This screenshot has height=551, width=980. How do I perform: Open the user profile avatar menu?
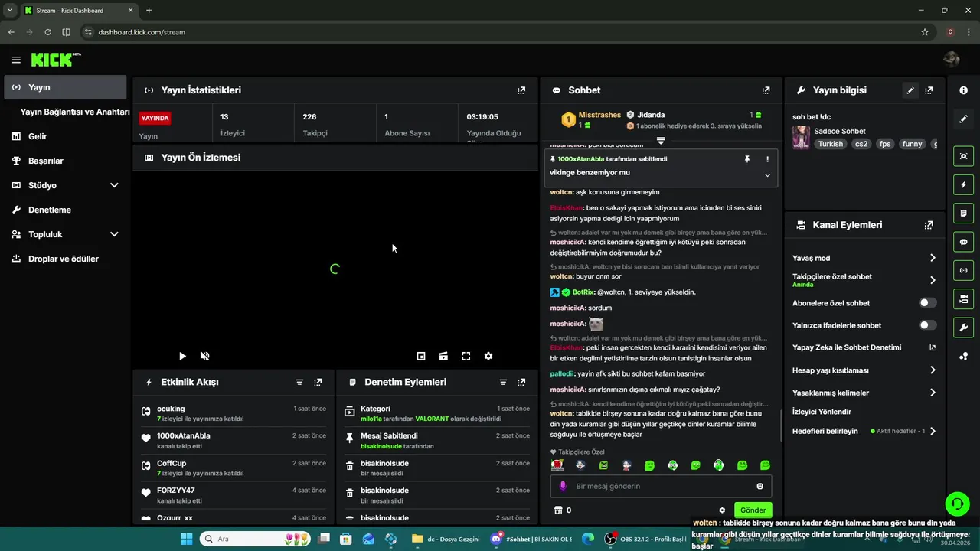[x=952, y=60]
